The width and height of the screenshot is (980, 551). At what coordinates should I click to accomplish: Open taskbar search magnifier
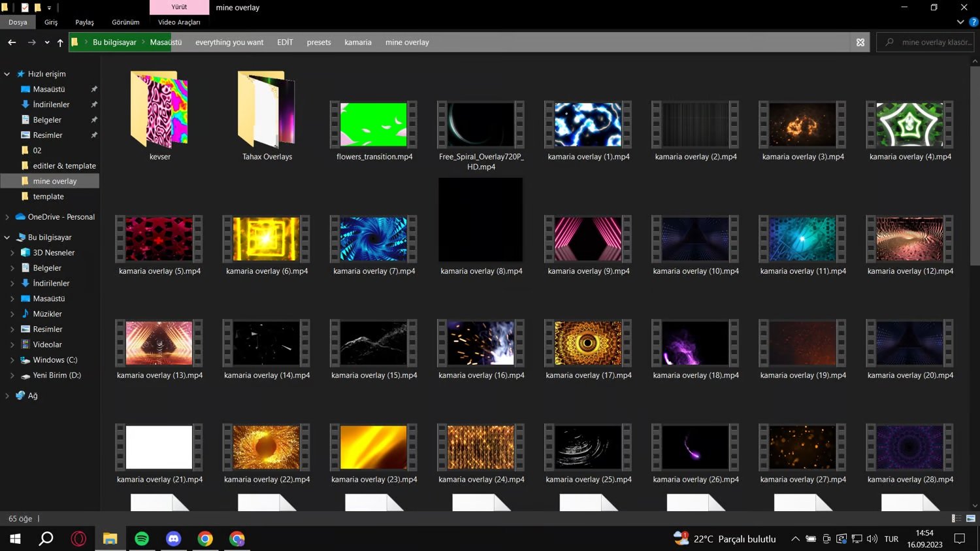coord(46,539)
